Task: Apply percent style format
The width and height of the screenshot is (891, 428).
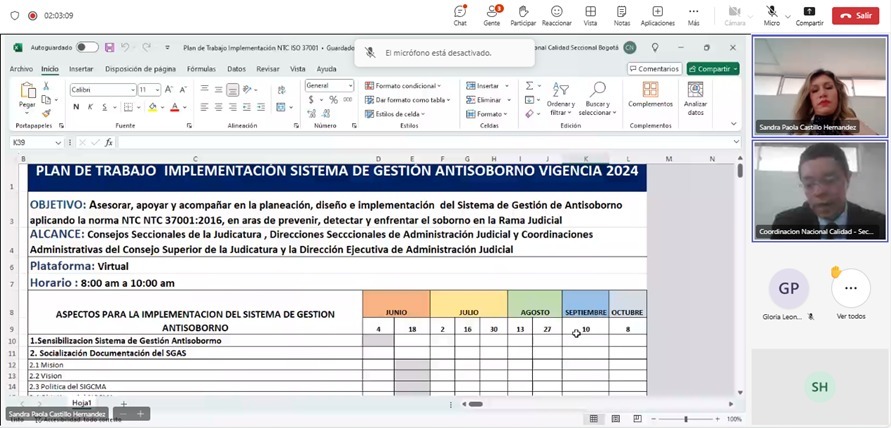Action: click(333, 99)
